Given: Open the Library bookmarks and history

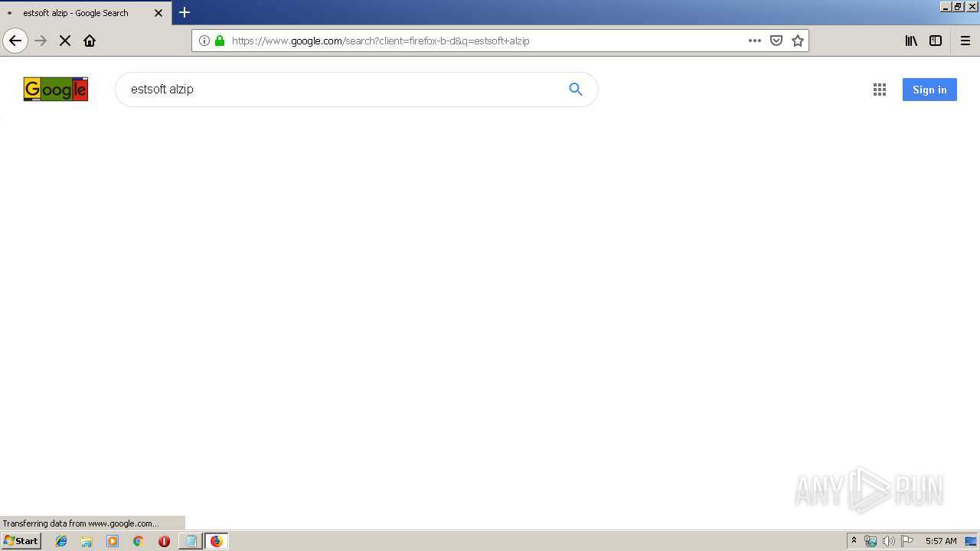Looking at the screenshot, I should pyautogui.click(x=911, y=41).
